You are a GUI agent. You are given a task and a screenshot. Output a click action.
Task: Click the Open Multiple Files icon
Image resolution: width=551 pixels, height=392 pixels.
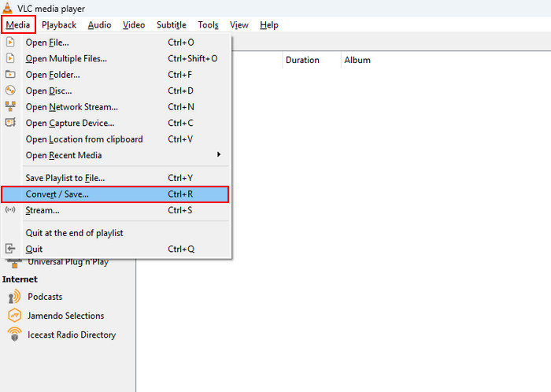point(10,58)
